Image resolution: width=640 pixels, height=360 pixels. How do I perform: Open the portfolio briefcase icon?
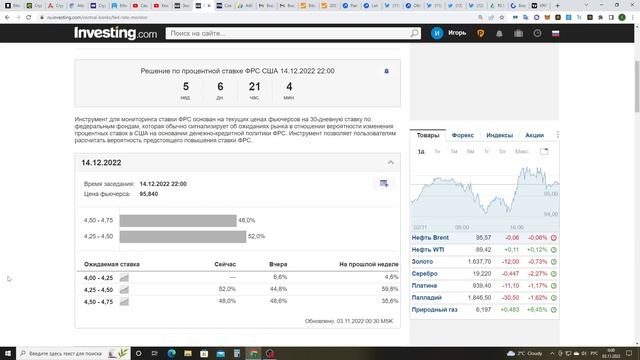coord(518,34)
